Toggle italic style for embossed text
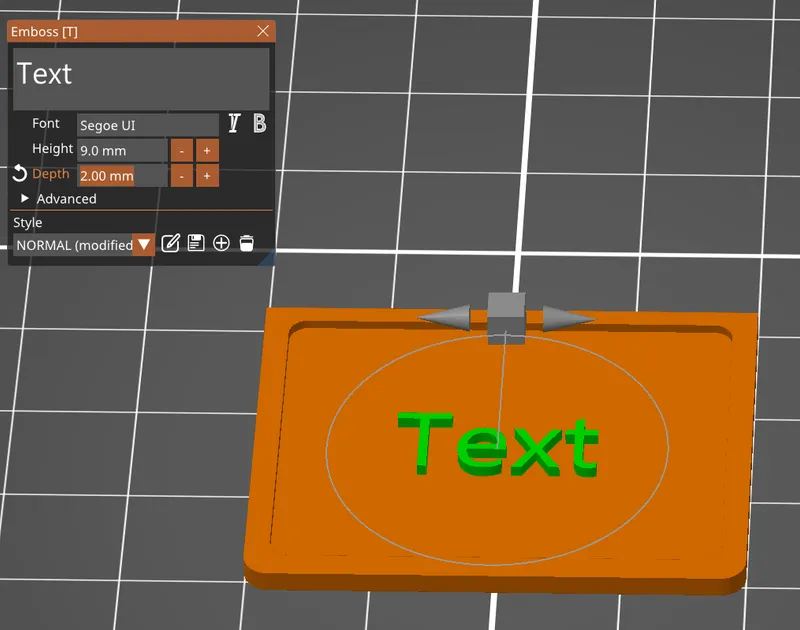 (x=234, y=123)
